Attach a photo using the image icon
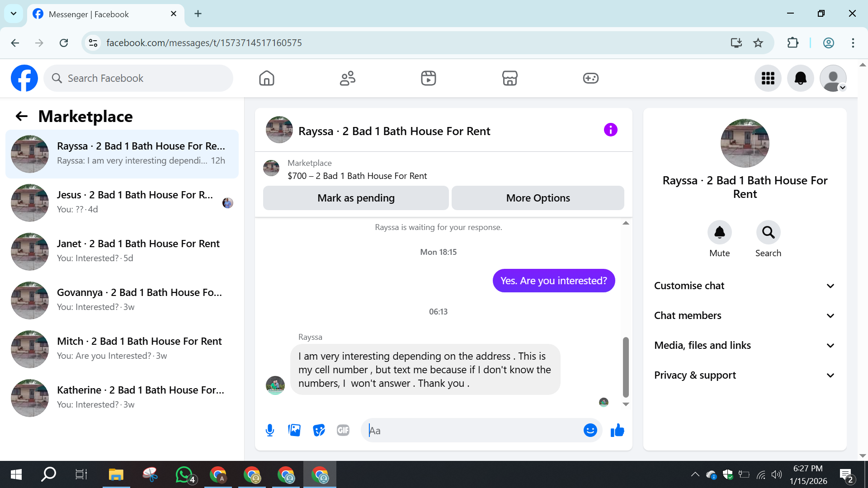The height and width of the screenshot is (488, 868). [x=294, y=430]
